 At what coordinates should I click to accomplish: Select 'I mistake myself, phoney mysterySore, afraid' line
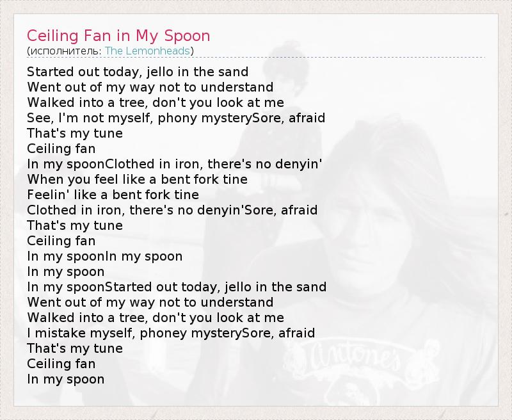click(x=171, y=333)
